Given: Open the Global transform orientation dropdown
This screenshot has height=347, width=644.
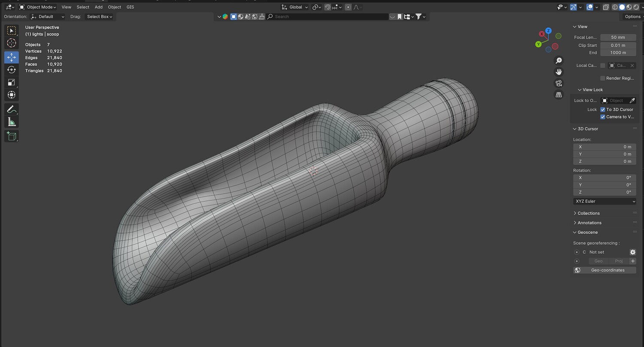Looking at the screenshot, I should point(295,7).
